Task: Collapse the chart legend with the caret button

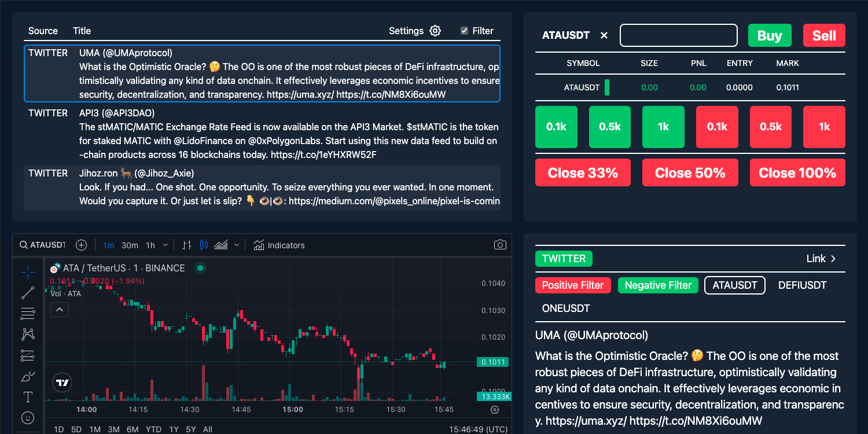Action: point(60,310)
